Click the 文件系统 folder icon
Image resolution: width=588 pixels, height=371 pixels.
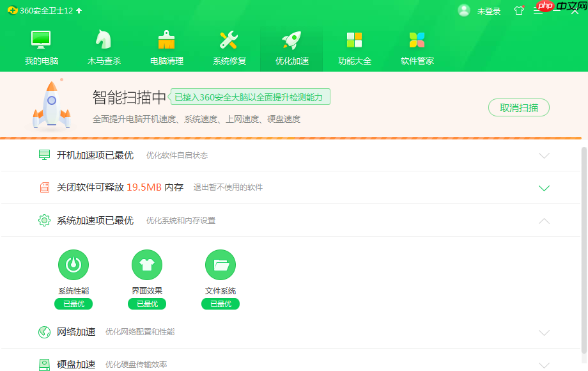[x=220, y=265]
